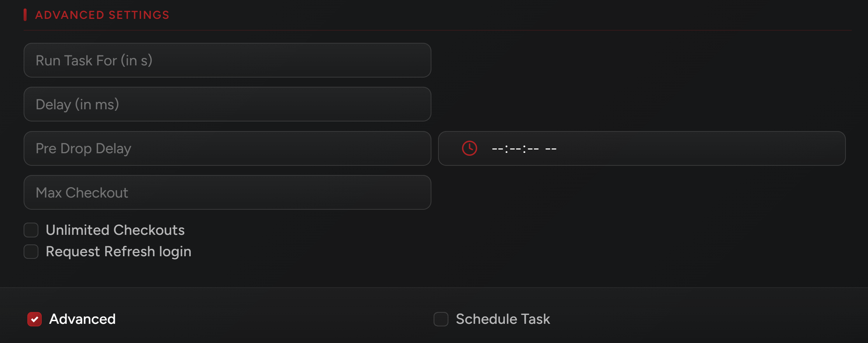868x343 pixels.
Task: Select the hours segment of time field
Action: [x=497, y=149]
